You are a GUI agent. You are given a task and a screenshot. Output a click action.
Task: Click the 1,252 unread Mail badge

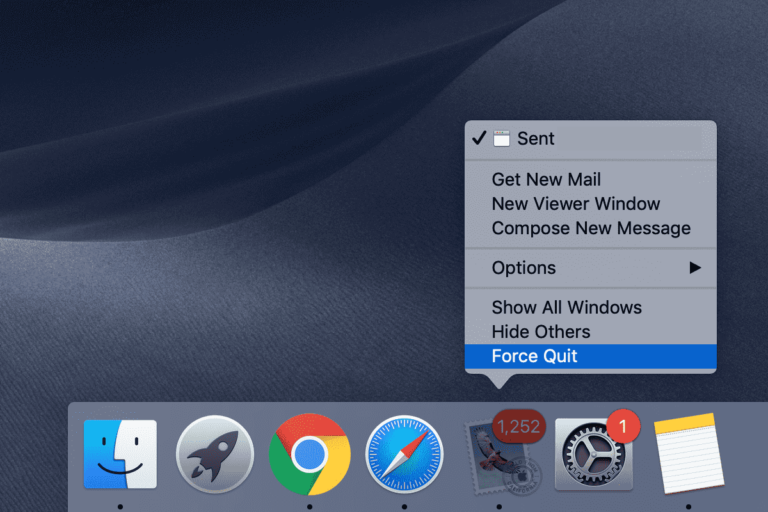point(519,427)
